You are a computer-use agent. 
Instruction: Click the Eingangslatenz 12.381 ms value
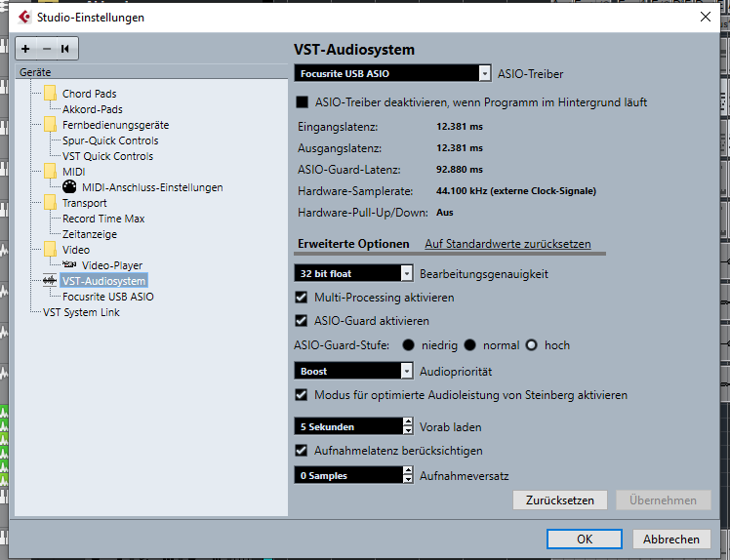(x=460, y=126)
